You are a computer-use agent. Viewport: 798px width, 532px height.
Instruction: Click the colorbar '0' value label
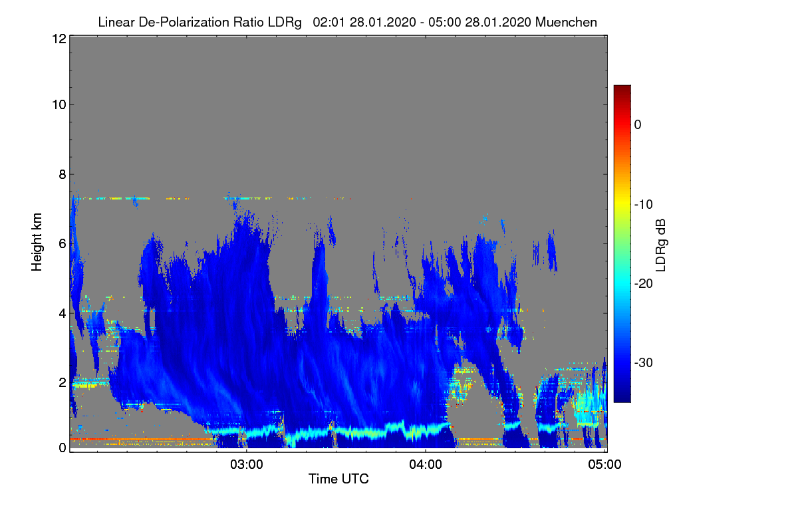(638, 124)
